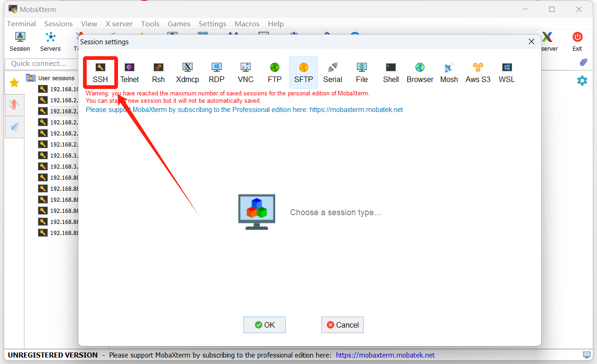The height and width of the screenshot is (364, 597).
Task: Open the settings gear icon
Action: coord(582,81)
